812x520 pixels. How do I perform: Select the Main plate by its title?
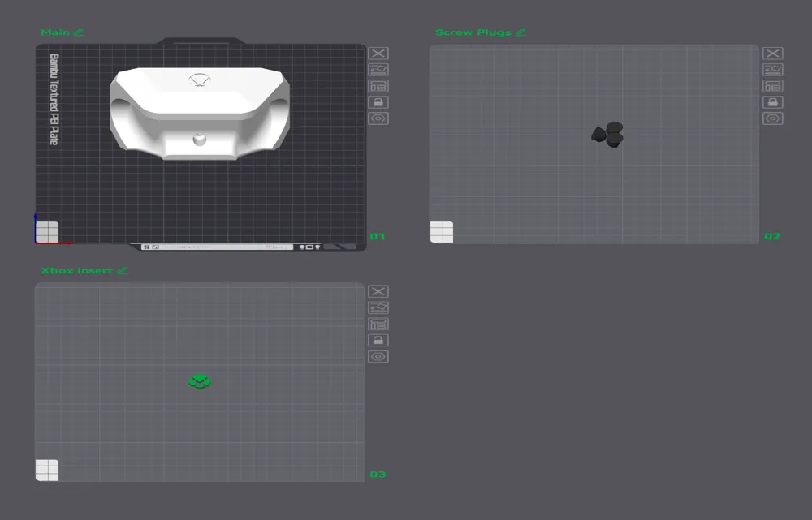click(57, 32)
